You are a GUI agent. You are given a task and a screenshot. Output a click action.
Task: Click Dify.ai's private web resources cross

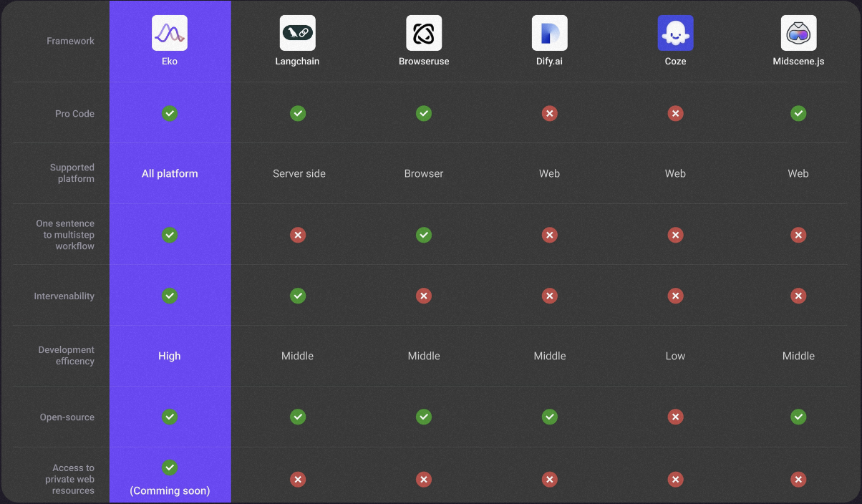[x=550, y=480]
